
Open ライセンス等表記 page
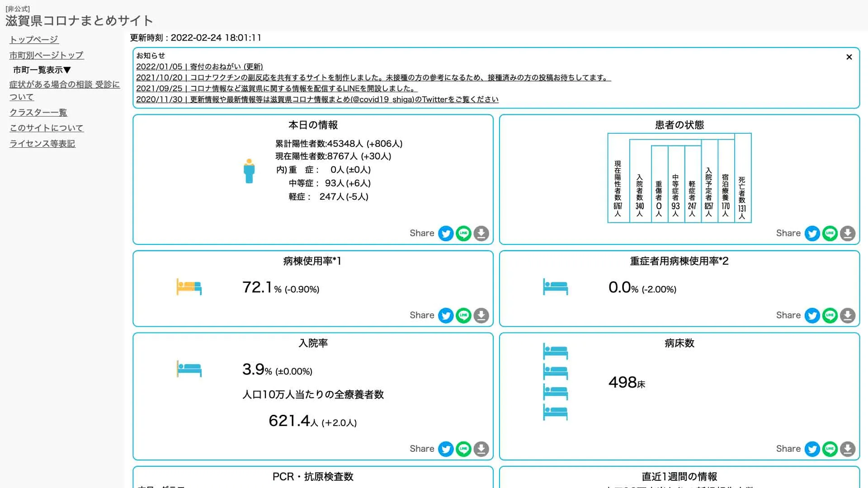click(x=42, y=144)
